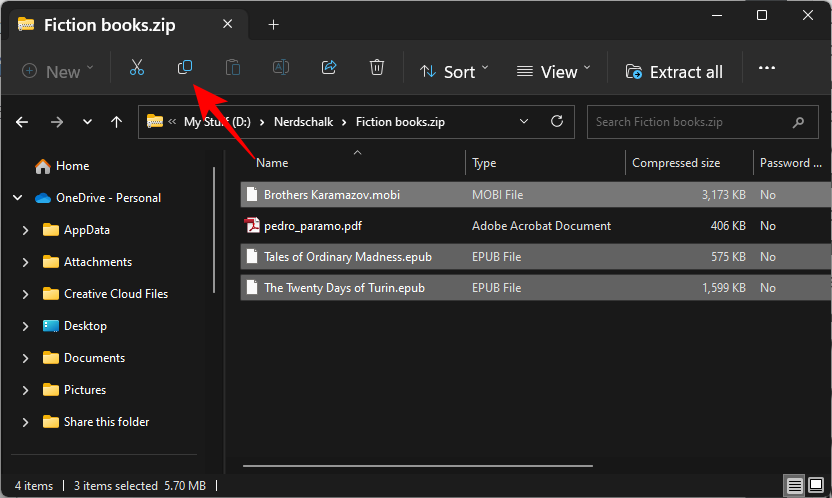Expand the Documents folder in sidebar

pos(25,358)
